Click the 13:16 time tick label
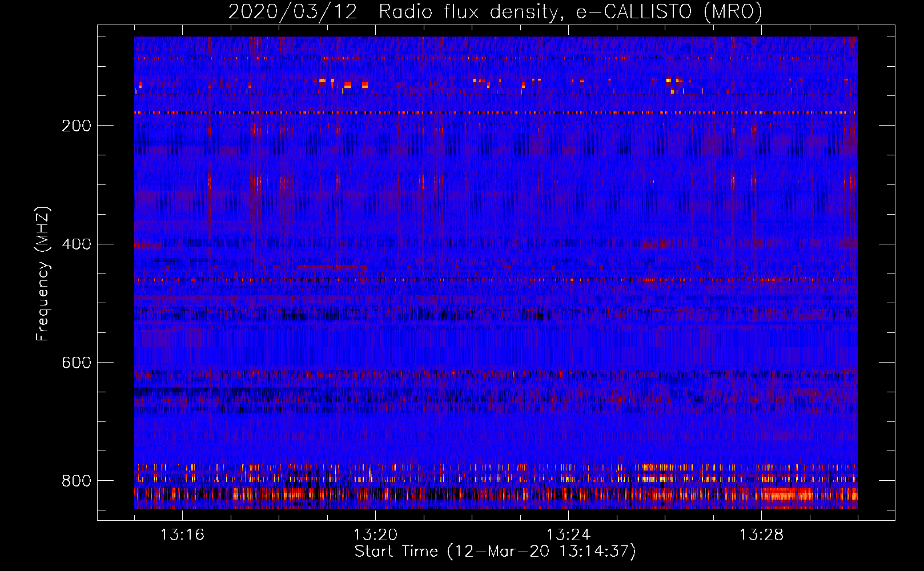 [182, 534]
